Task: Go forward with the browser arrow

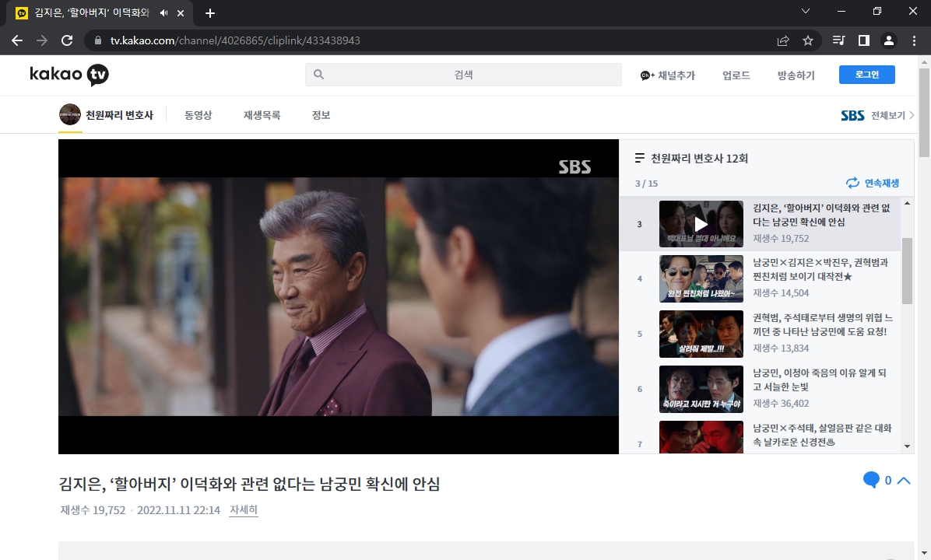Action: click(41, 40)
